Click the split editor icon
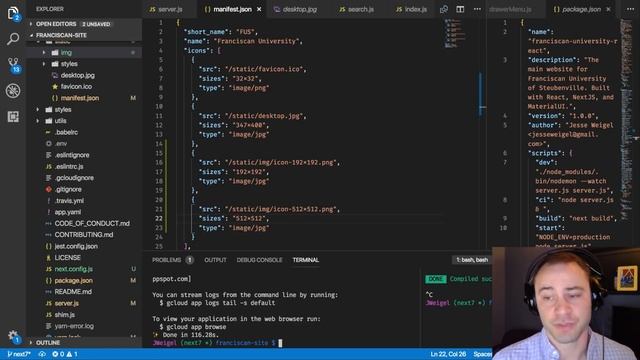 pyautogui.click(x=460, y=9)
